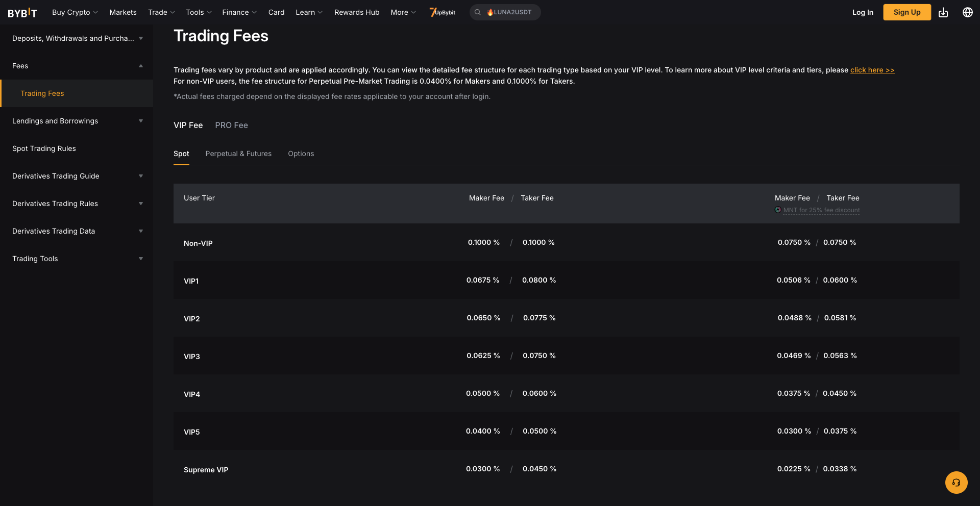Click the Bybit logo

(x=22, y=12)
